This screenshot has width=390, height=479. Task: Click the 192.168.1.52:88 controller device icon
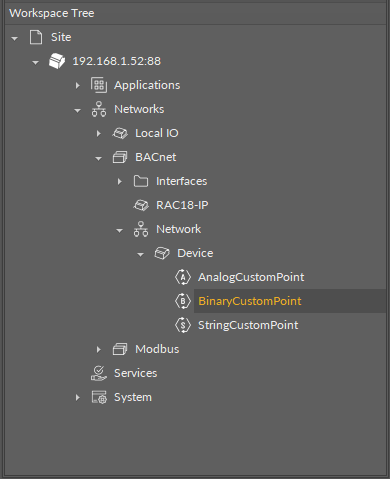(x=57, y=61)
